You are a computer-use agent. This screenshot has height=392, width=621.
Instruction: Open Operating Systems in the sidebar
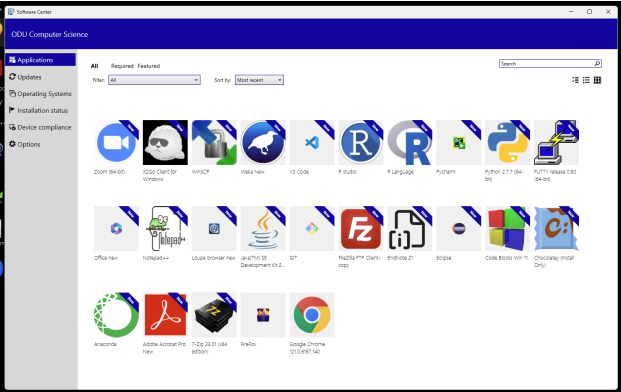point(41,94)
